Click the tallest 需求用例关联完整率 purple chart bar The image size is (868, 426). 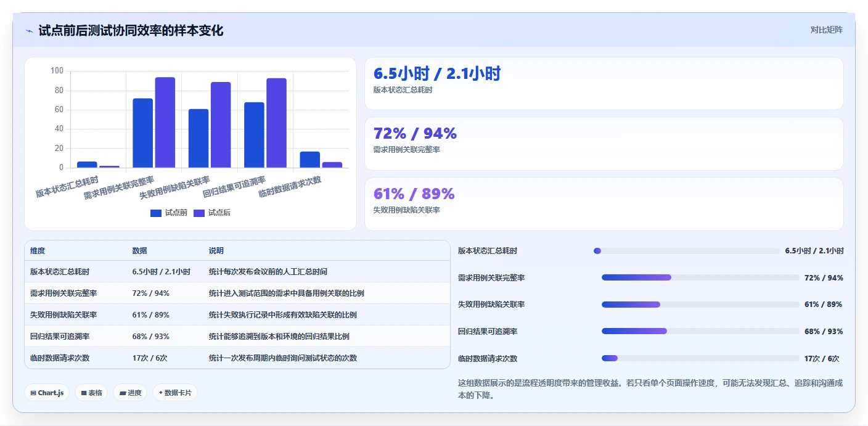pos(165,122)
